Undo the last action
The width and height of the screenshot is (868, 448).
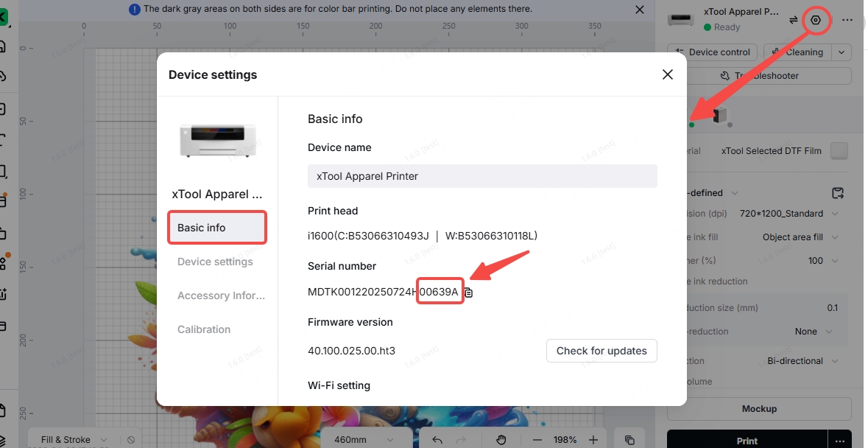[437, 440]
